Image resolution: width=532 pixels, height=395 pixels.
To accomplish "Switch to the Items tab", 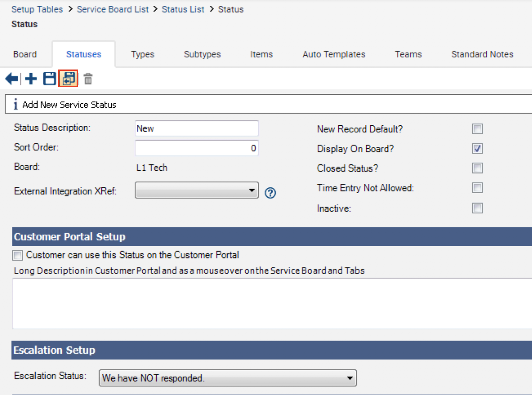I will click(x=262, y=54).
